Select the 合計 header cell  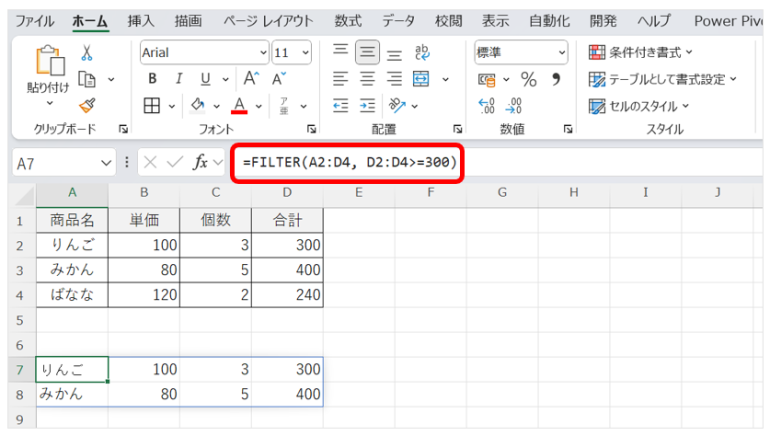(x=287, y=220)
